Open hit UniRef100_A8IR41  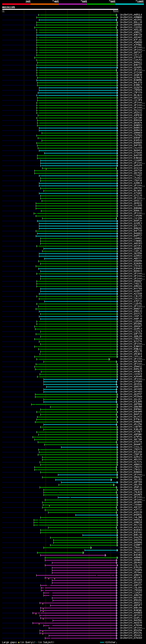pyautogui.click(x=131, y=20)
